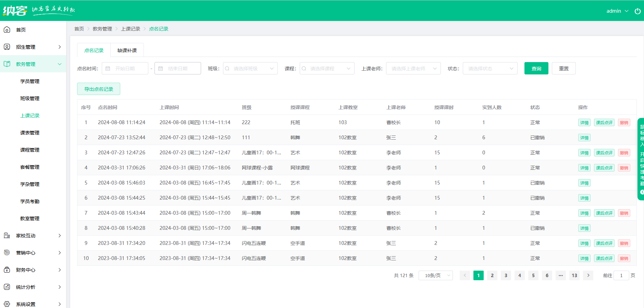Click the 导出点名记录 export button

99,89
